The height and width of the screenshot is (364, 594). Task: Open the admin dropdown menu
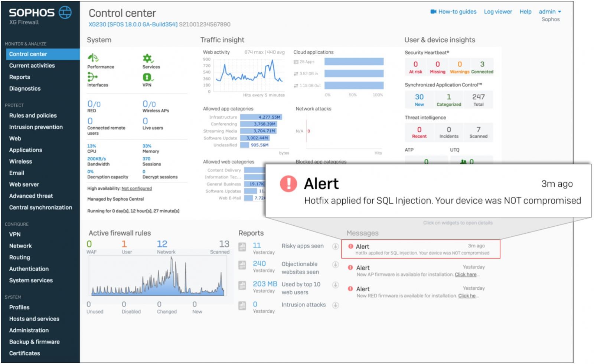(550, 12)
